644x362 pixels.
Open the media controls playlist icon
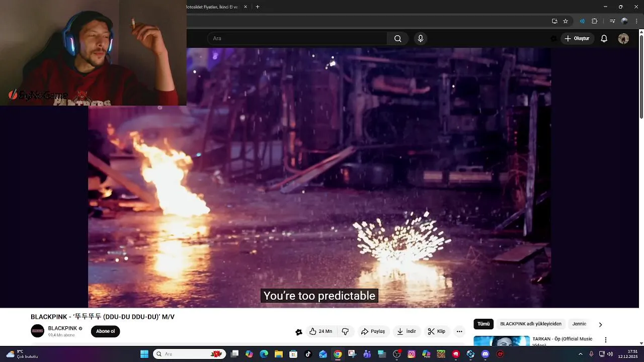[612, 21]
